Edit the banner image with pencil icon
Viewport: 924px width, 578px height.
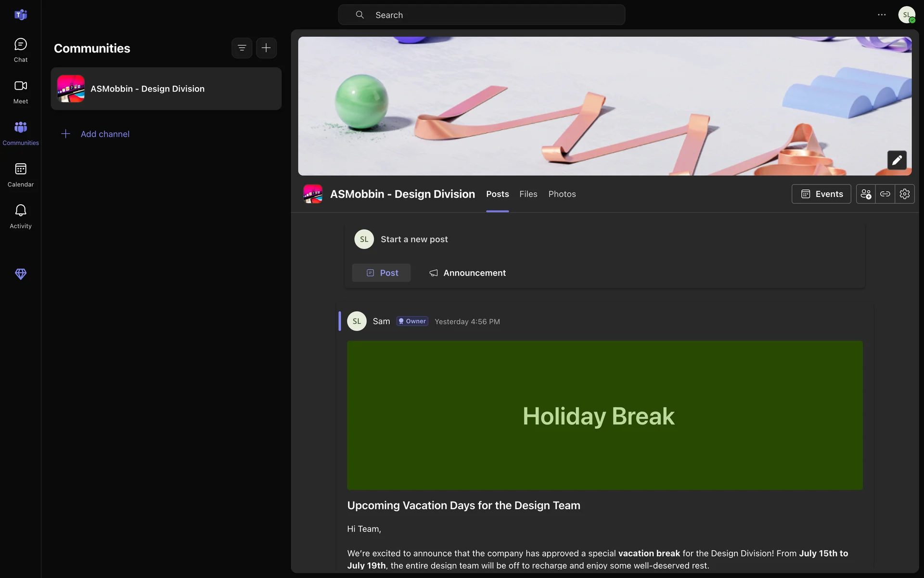[x=897, y=160]
